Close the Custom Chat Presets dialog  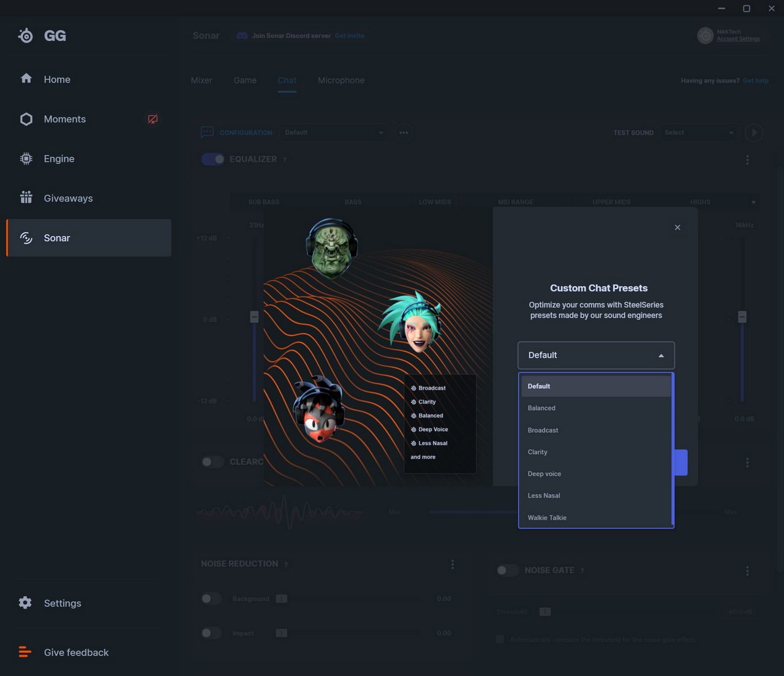(x=677, y=227)
